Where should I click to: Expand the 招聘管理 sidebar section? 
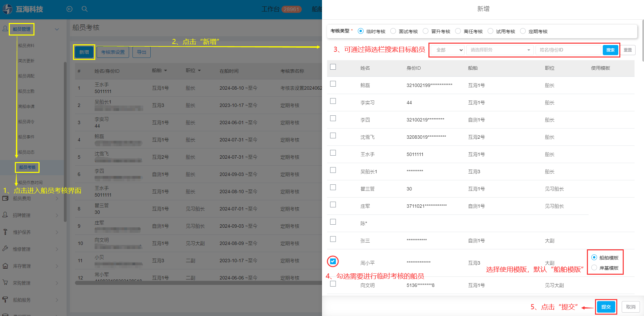click(x=57, y=215)
